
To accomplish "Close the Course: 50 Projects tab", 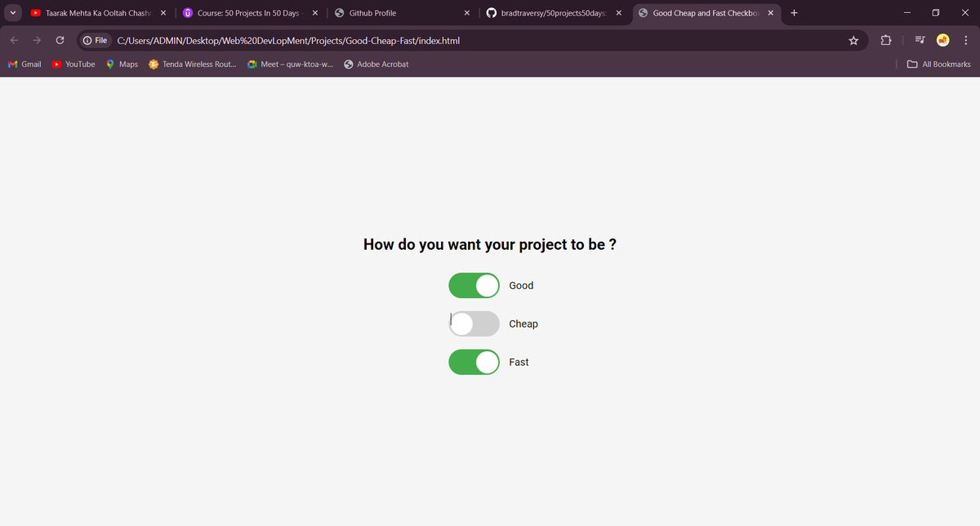I will [315, 13].
